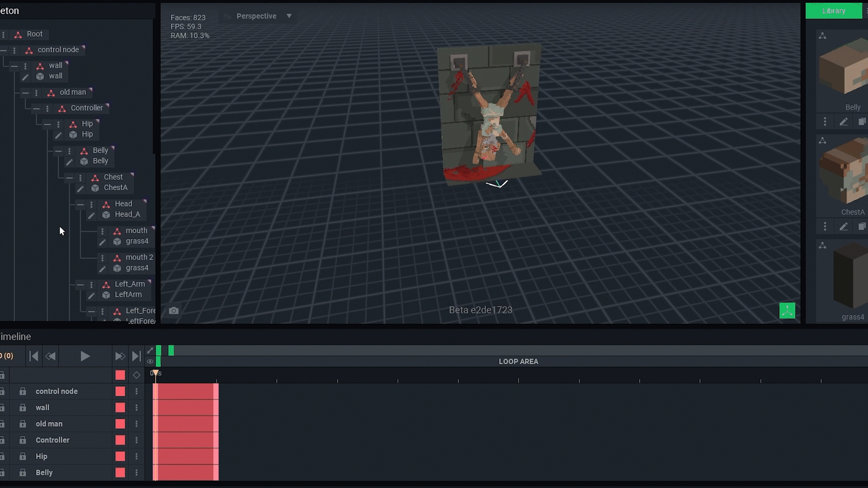The width and height of the screenshot is (868, 488).
Task: Click the camera screenshot icon in viewport
Action: (174, 310)
